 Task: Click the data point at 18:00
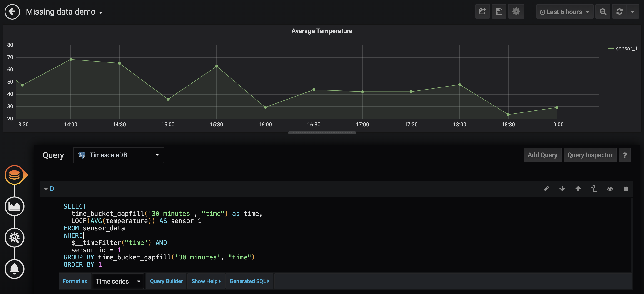tap(459, 85)
